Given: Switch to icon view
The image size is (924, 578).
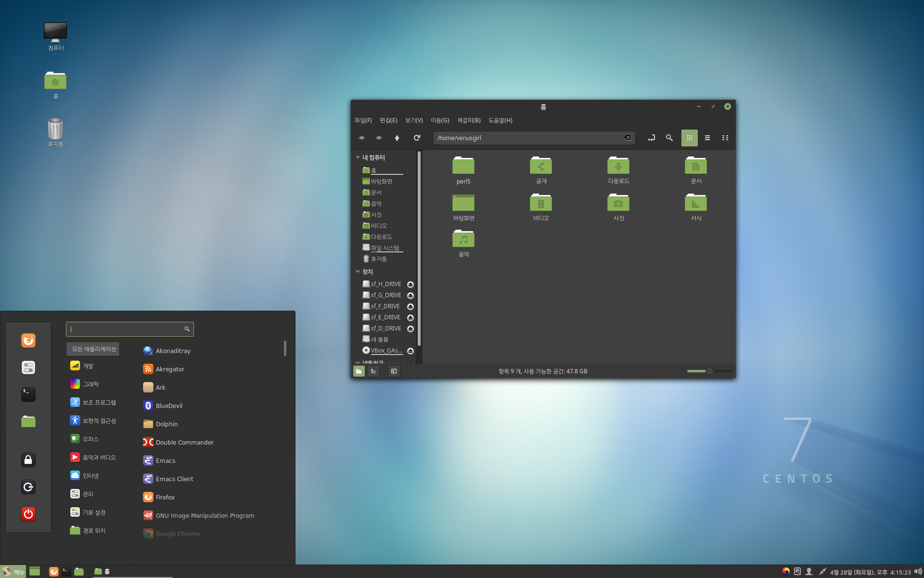Looking at the screenshot, I should pyautogui.click(x=689, y=138).
